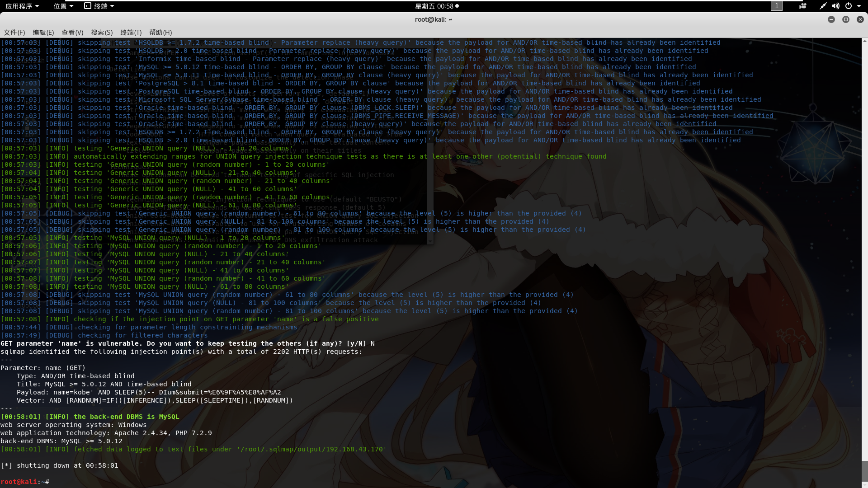Close the root@kali terminal window
The width and height of the screenshot is (868, 488).
pos(860,19)
